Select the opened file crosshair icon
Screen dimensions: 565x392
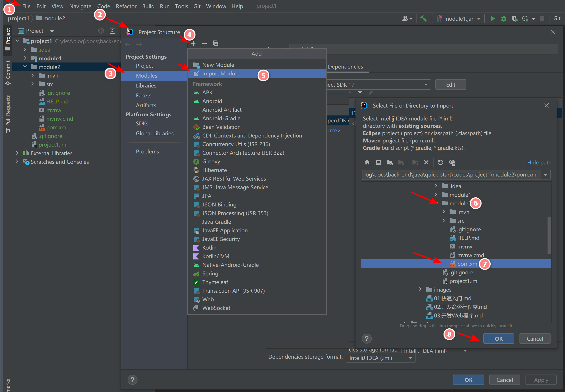[101, 31]
